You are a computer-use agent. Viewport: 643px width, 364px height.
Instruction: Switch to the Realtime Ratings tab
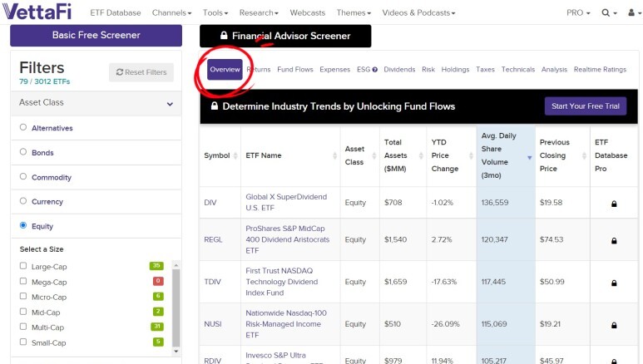600,70
